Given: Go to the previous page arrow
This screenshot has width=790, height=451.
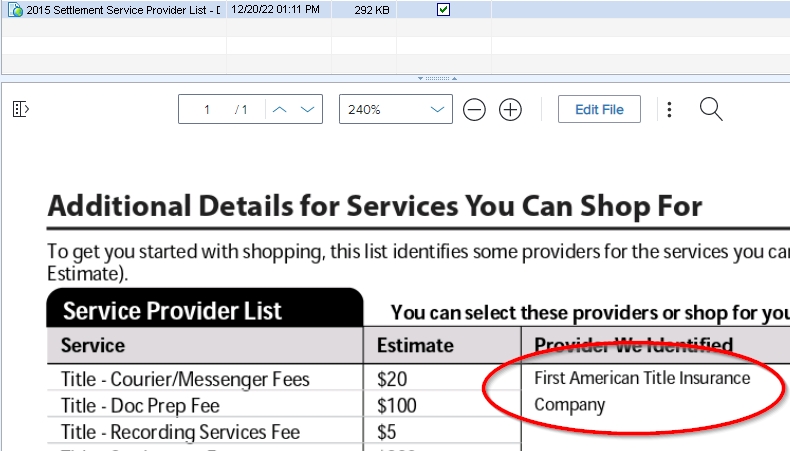Looking at the screenshot, I should (280, 109).
